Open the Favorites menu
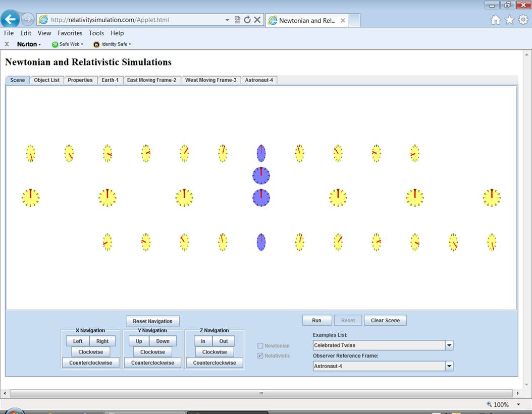532x414 pixels. [70, 33]
